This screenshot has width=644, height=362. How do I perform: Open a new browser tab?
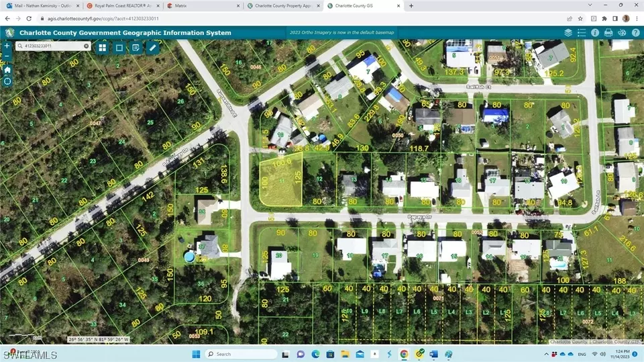(411, 6)
